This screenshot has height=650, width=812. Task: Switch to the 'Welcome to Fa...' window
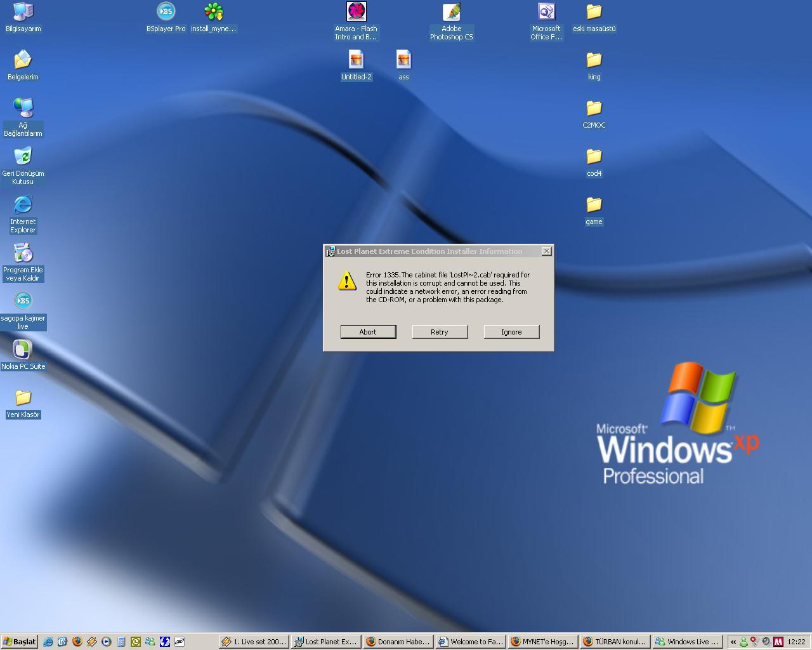tap(471, 642)
